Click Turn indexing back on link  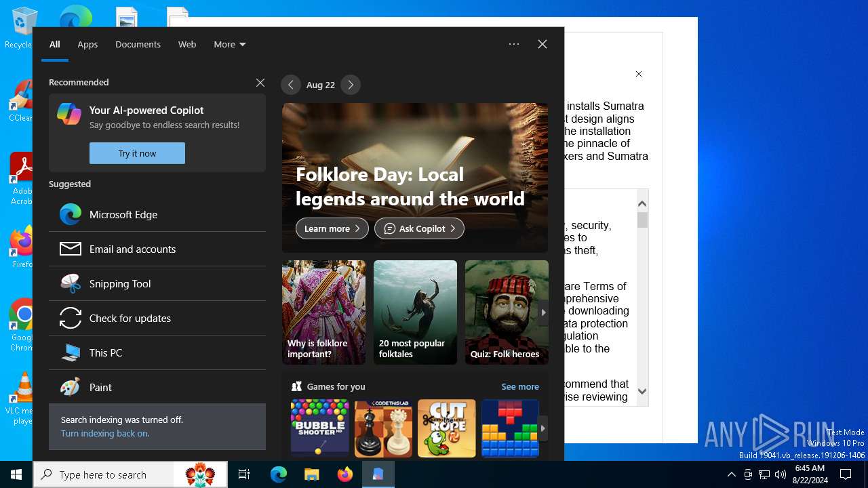click(x=105, y=433)
